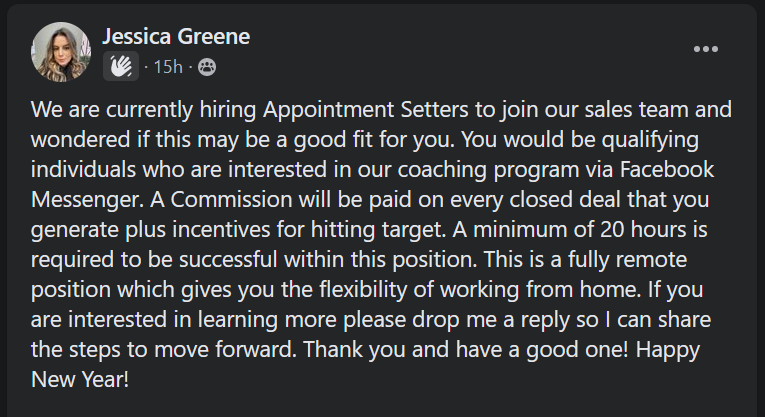Click the group audience icon beside timestamp

207,67
